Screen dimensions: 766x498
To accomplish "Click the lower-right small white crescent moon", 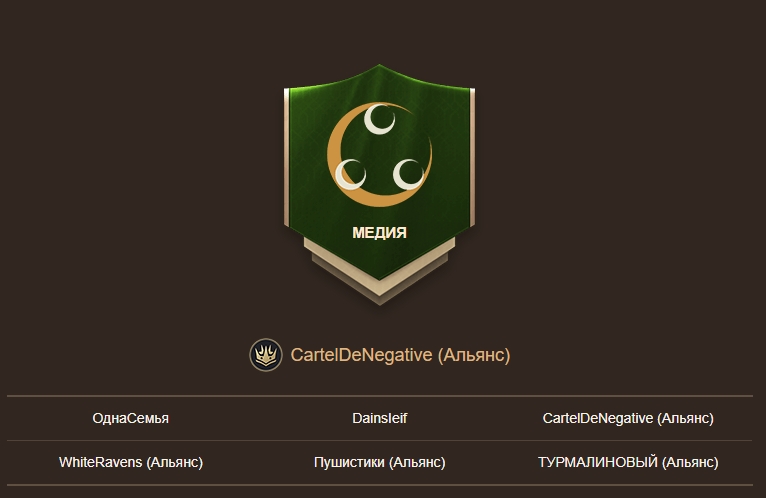I will [x=408, y=174].
